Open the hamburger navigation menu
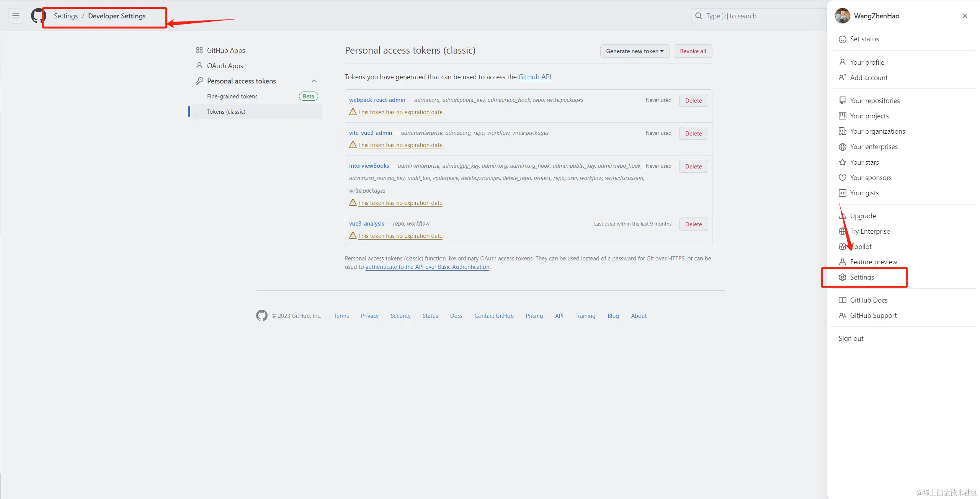This screenshot has width=980, height=499. [16, 16]
